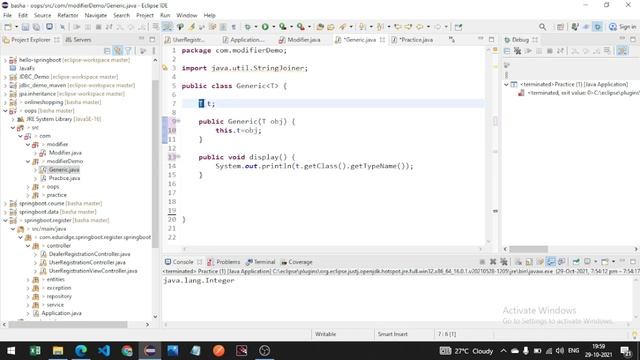Open the Refactor menu
The image size is (640, 360).
click(x=68, y=15)
